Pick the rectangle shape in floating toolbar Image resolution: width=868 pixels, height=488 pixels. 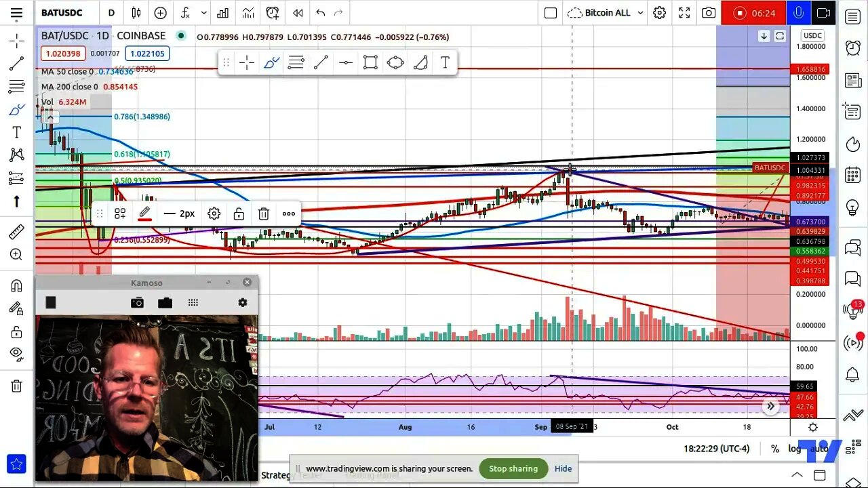[x=370, y=63]
